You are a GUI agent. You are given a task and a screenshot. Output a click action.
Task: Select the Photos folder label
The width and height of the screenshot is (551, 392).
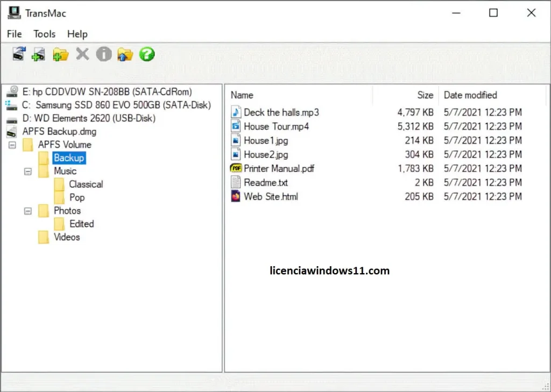coord(67,211)
